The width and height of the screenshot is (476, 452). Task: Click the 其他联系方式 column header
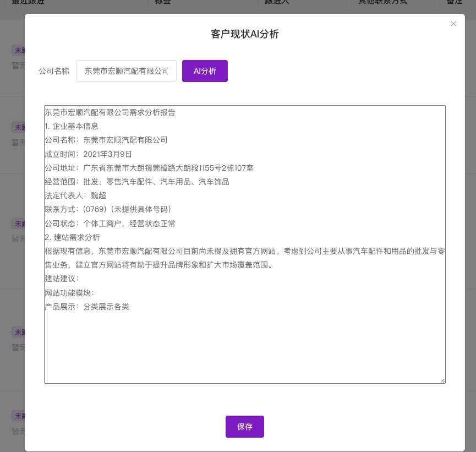click(x=383, y=2)
